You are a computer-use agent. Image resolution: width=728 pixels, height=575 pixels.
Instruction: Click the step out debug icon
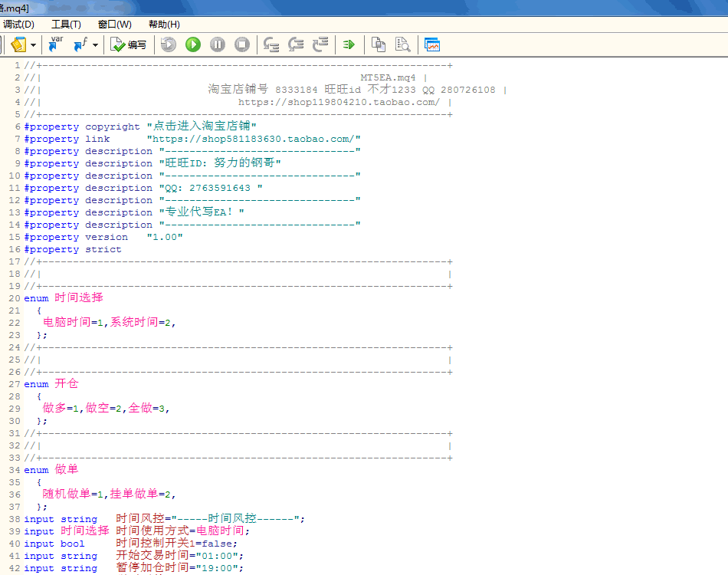[320, 44]
